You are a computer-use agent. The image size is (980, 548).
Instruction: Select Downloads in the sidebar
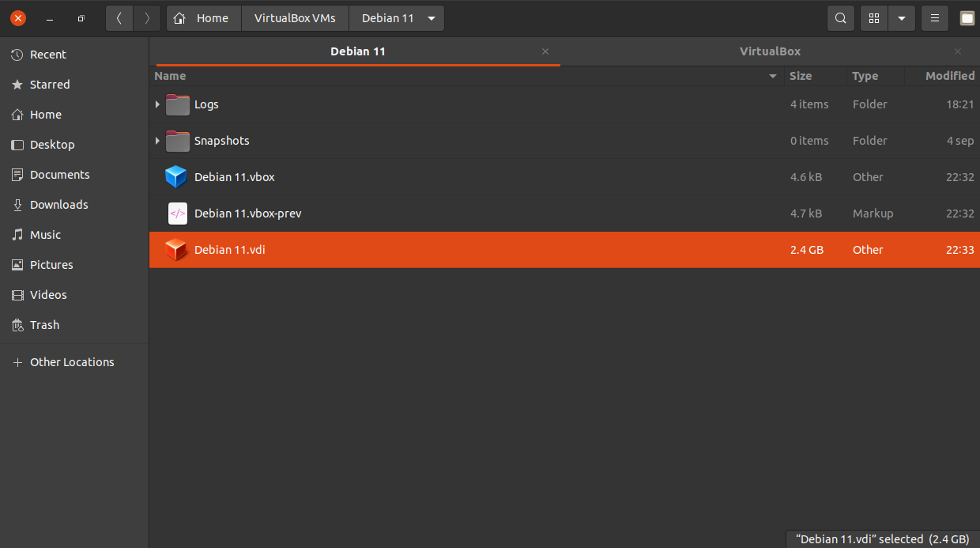[x=58, y=205]
